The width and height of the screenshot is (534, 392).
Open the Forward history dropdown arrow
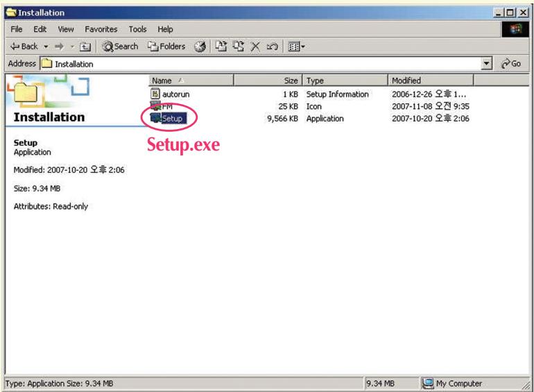[x=72, y=46]
